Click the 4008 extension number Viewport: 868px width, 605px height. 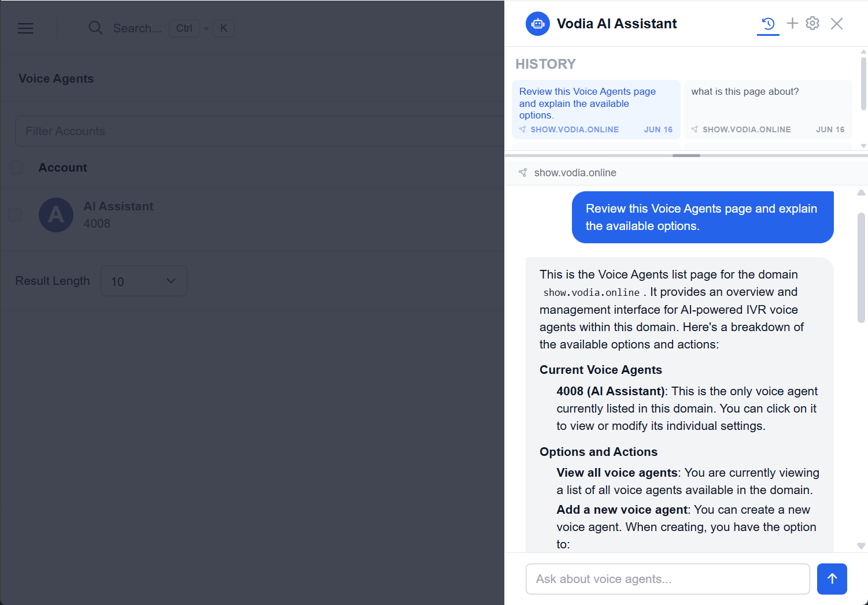pos(97,224)
